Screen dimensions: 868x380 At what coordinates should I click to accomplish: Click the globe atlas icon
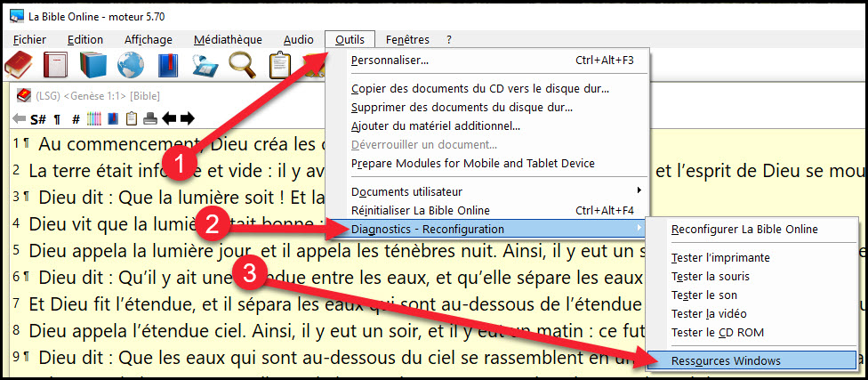click(131, 65)
